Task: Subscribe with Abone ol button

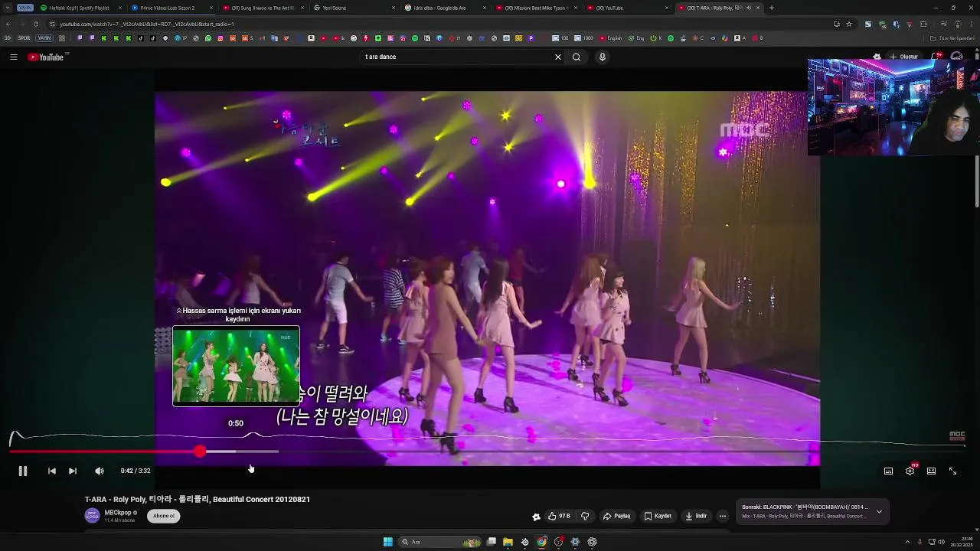Action: [163, 516]
